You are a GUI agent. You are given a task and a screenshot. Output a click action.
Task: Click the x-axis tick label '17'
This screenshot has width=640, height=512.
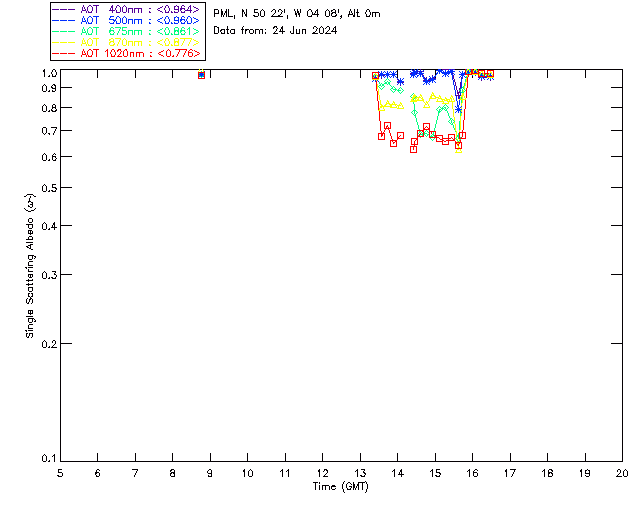click(x=510, y=473)
